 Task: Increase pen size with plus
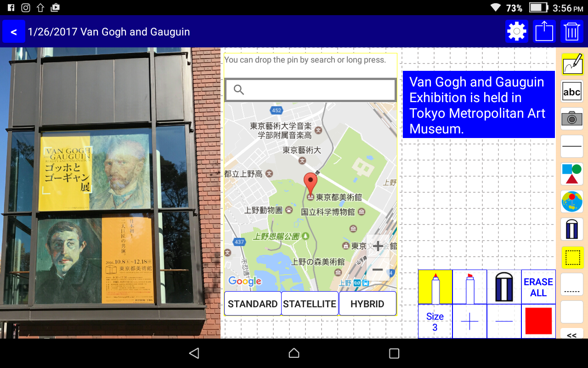[x=469, y=321]
